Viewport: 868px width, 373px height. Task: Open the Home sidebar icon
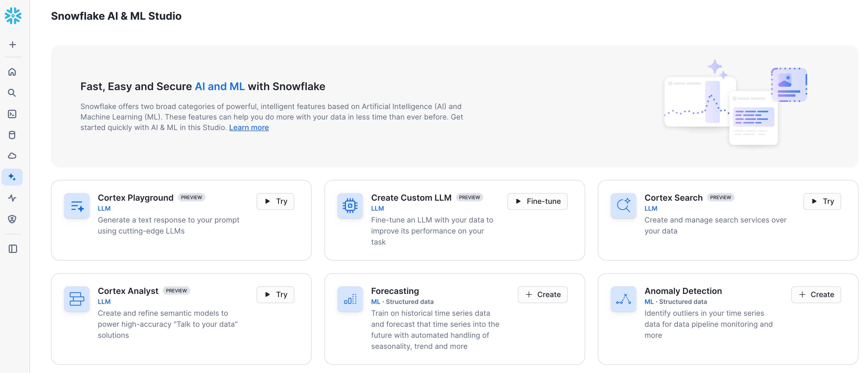pyautogui.click(x=12, y=72)
